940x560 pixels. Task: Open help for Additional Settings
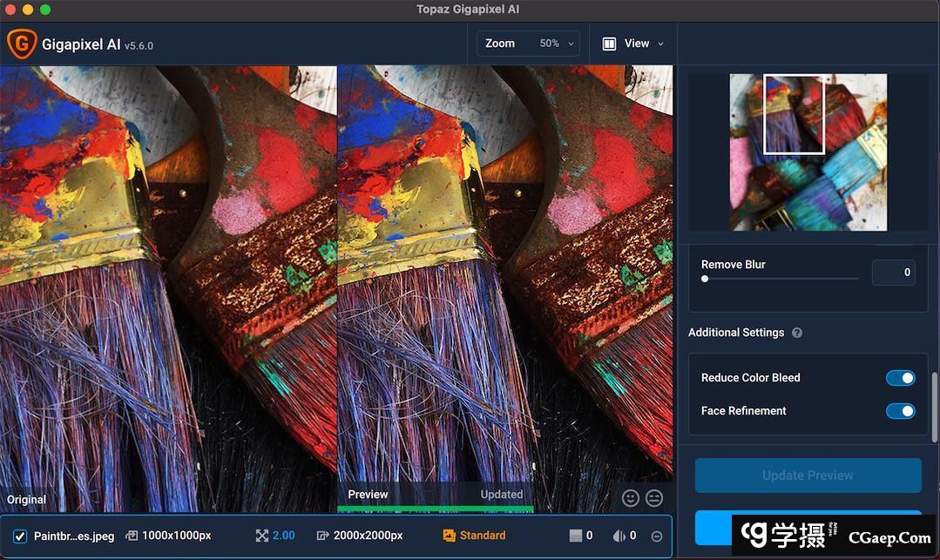point(797,333)
